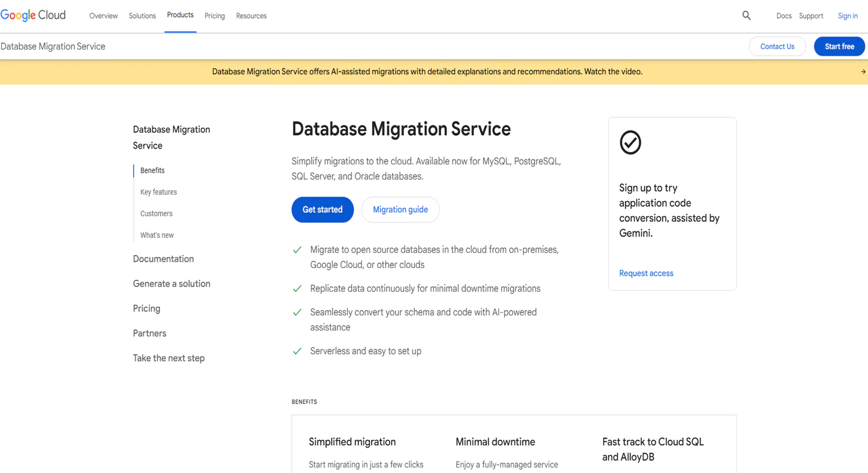The width and height of the screenshot is (868, 473).
Task: Click the Google Cloud logo
Action: click(x=33, y=15)
